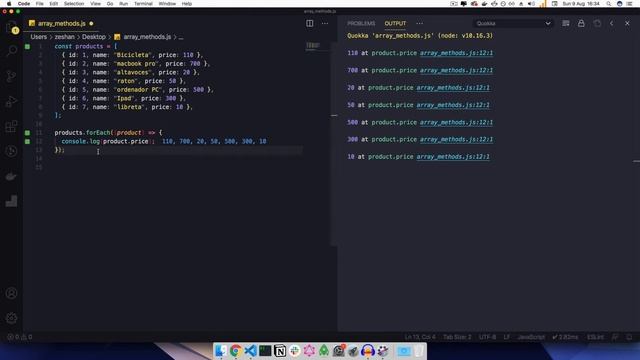The image size is (640, 360).
Task: Click the Quokka indicator on line 12
Action: tap(27, 141)
